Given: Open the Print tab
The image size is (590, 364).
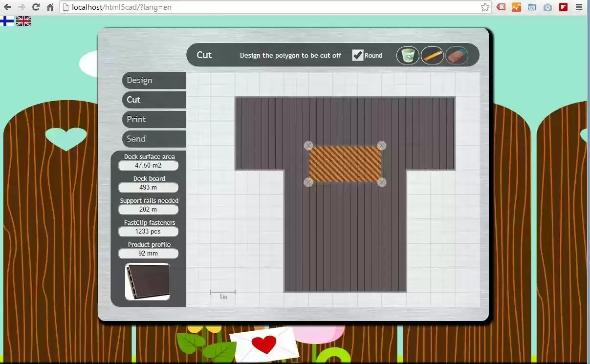Looking at the screenshot, I should [x=154, y=119].
